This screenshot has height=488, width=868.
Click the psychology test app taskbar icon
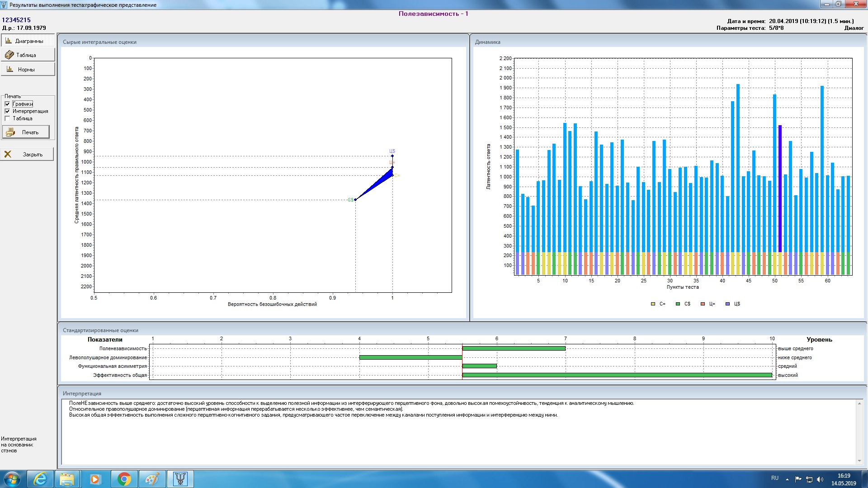(x=180, y=479)
